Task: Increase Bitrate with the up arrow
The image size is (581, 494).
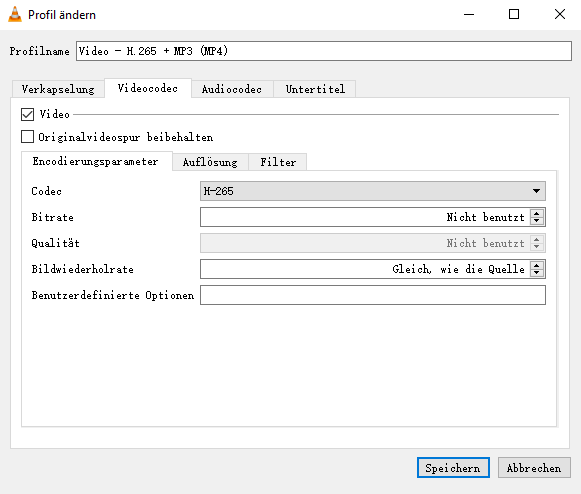Action: tap(537, 213)
